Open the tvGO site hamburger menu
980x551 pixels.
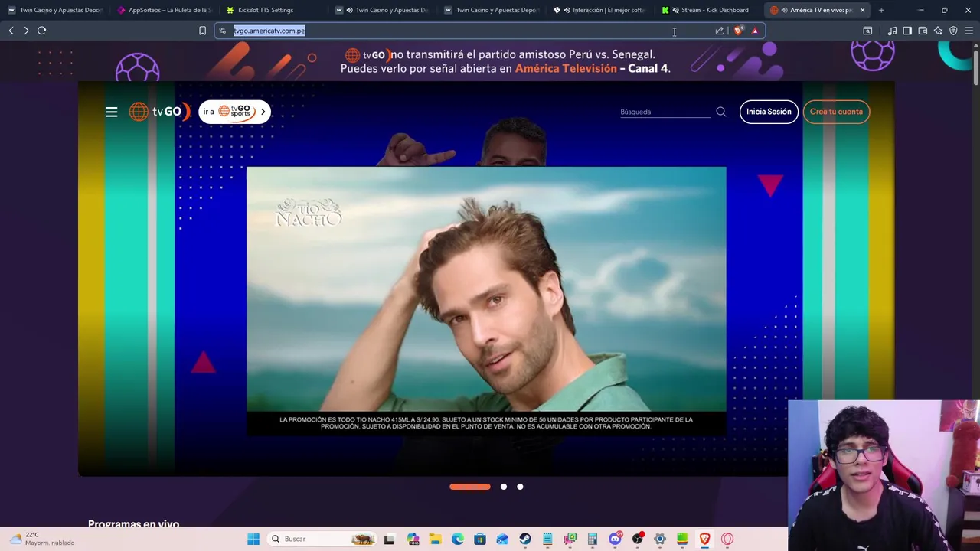coord(112,112)
